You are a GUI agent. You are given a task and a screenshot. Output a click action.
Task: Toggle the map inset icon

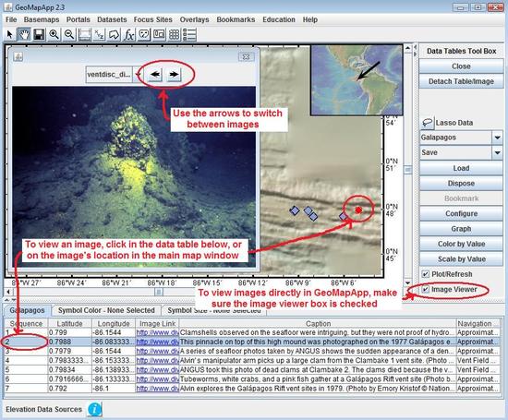click(159, 34)
